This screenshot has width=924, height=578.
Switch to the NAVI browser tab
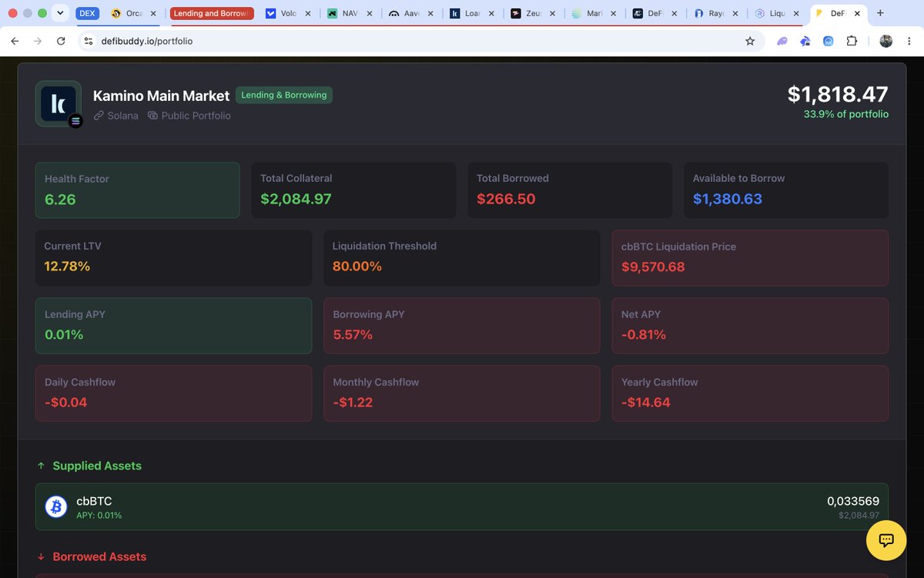tap(350, 13)
